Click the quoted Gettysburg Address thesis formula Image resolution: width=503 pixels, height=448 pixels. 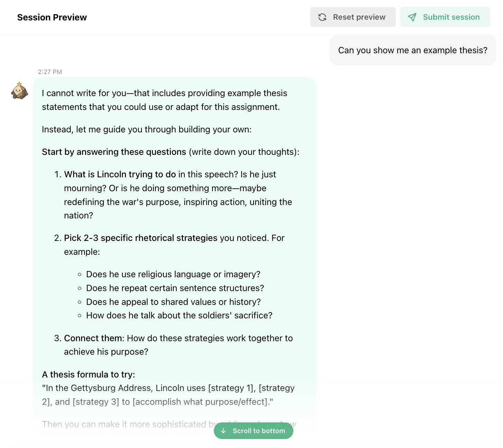pos(168,395)
